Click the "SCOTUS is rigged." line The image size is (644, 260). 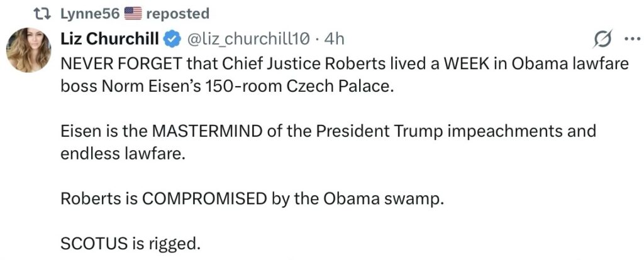coord(131,244)
